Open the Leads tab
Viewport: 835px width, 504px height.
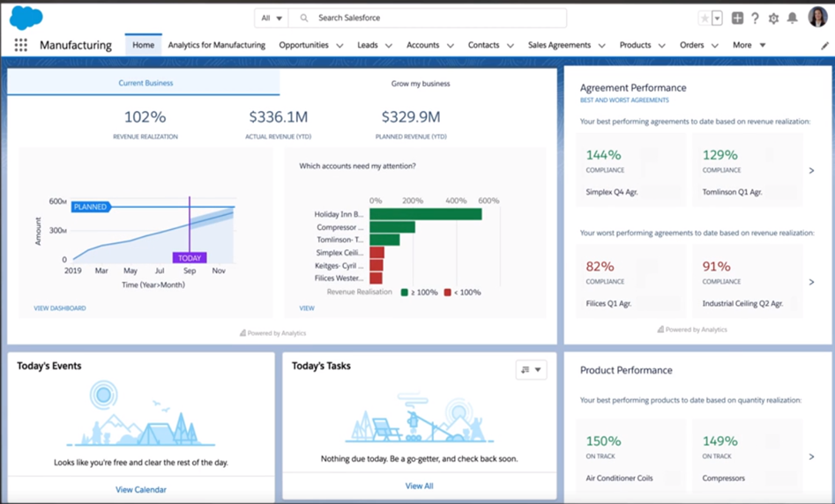click(x=368, y=45)
